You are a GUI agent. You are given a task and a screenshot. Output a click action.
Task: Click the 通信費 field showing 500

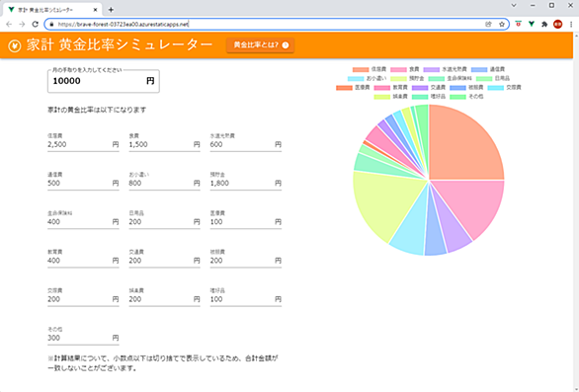coord(83,181)
